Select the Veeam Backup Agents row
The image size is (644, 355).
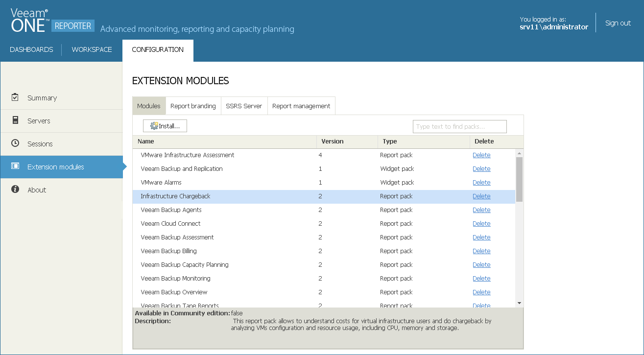324,210
